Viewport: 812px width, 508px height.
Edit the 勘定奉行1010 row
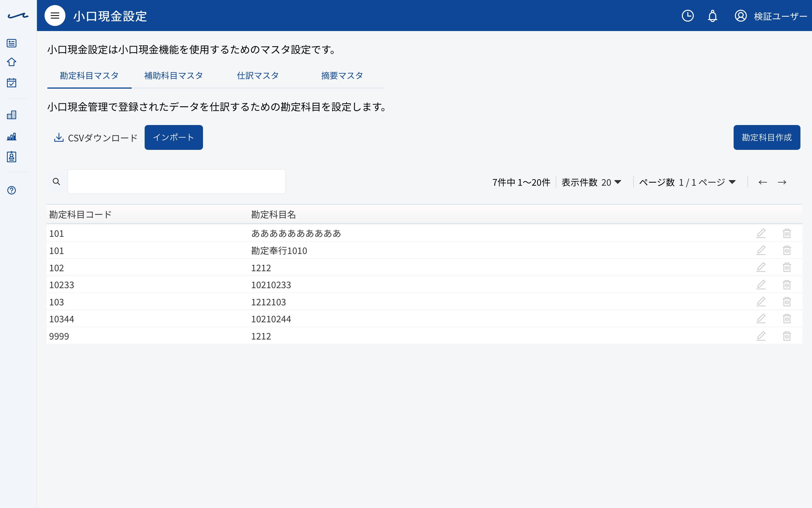tap(761, 250)
